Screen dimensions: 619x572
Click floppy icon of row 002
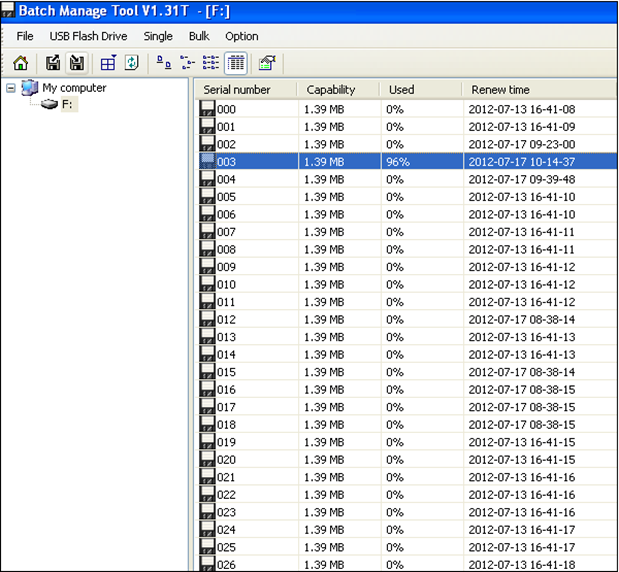tap(207, 144)
